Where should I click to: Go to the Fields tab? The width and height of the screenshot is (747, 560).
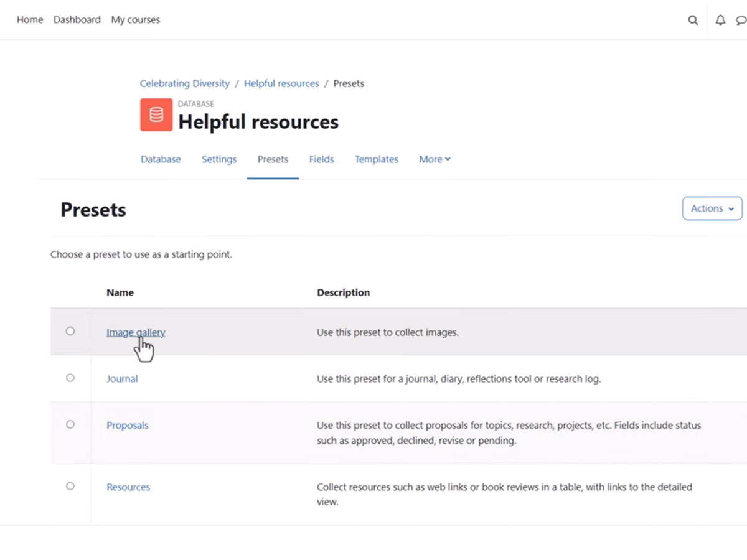321,159
